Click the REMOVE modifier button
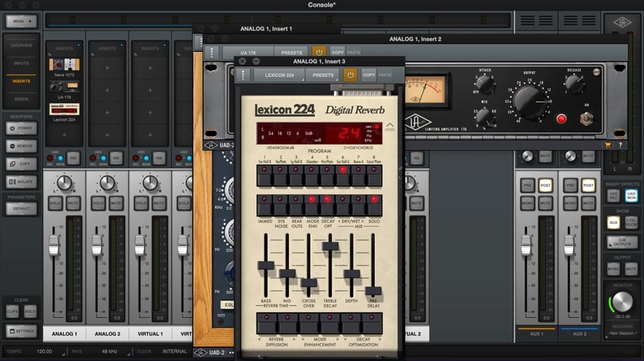This screenshot has height=361, width=644. (21, 146)
